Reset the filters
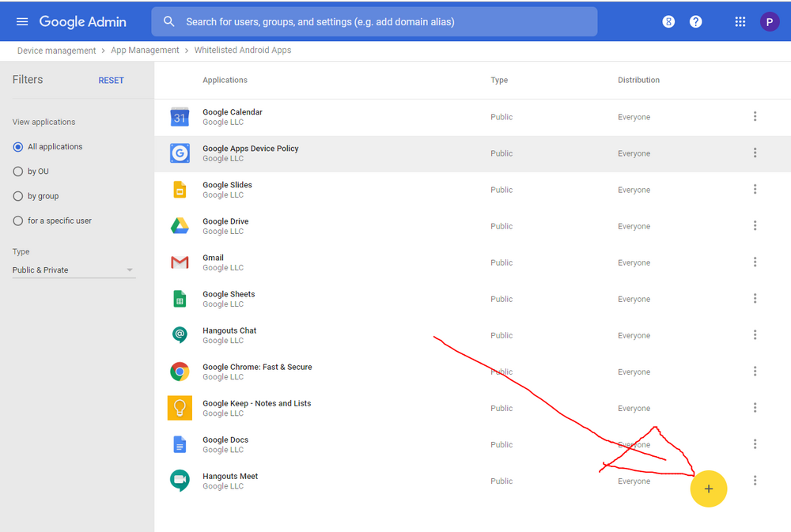791x532 pixels. [x=111, y=80]
